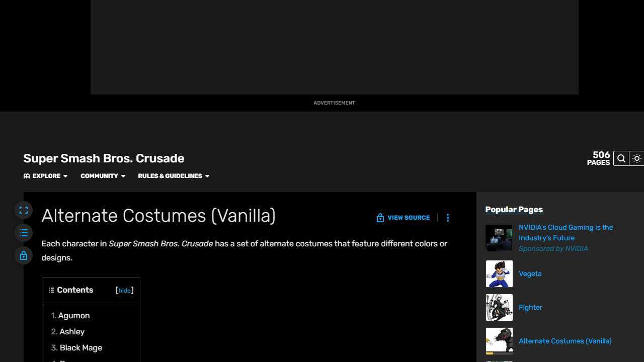
Task: Open NVIDIA's Cloud Gaming sponsored link
Action: pos(566,233)
